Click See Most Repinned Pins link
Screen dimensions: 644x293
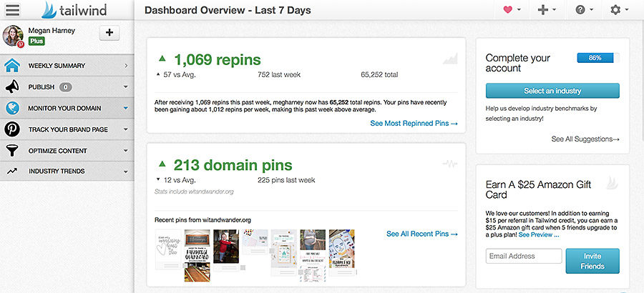[x=414, y=123]
